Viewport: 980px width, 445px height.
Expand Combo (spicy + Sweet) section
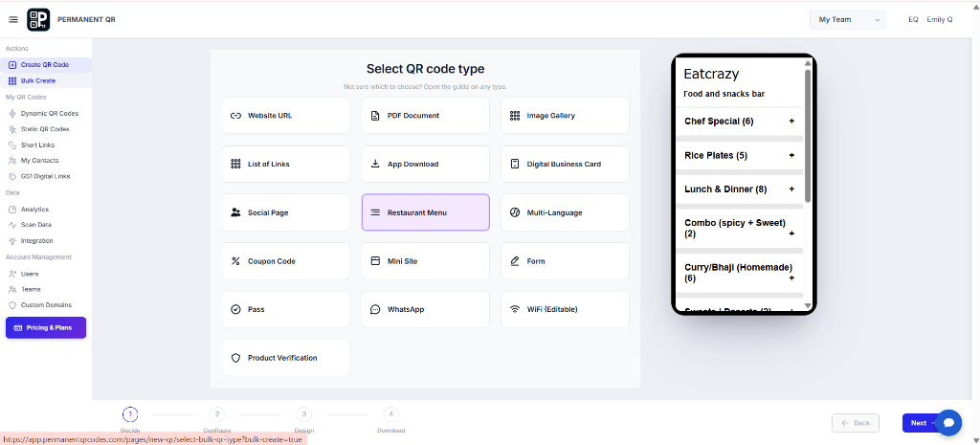pos(740,228)
